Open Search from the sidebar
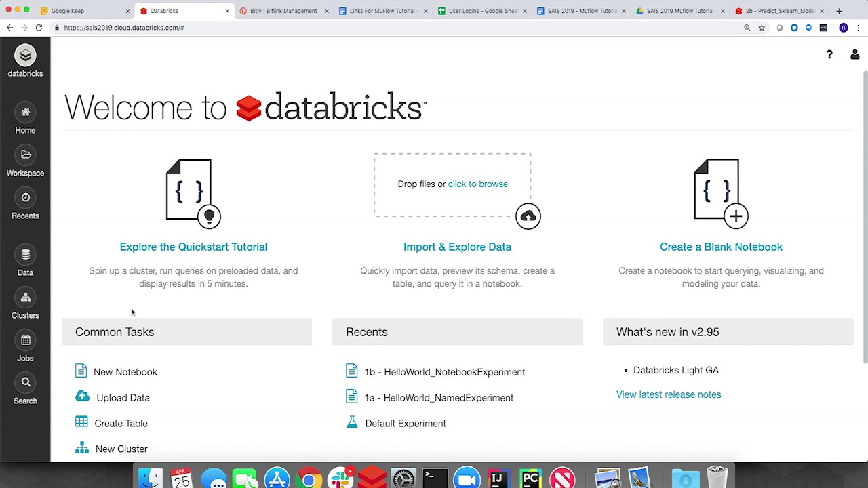This screenshot has width=868, height=488. coord(25,390)
